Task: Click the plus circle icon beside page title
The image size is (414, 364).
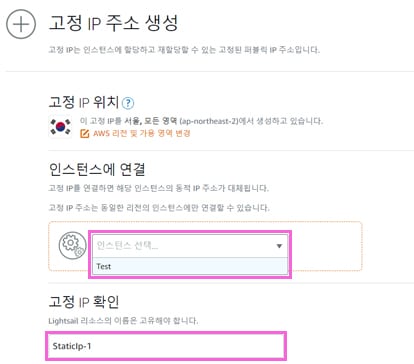Action: [21, 24]
